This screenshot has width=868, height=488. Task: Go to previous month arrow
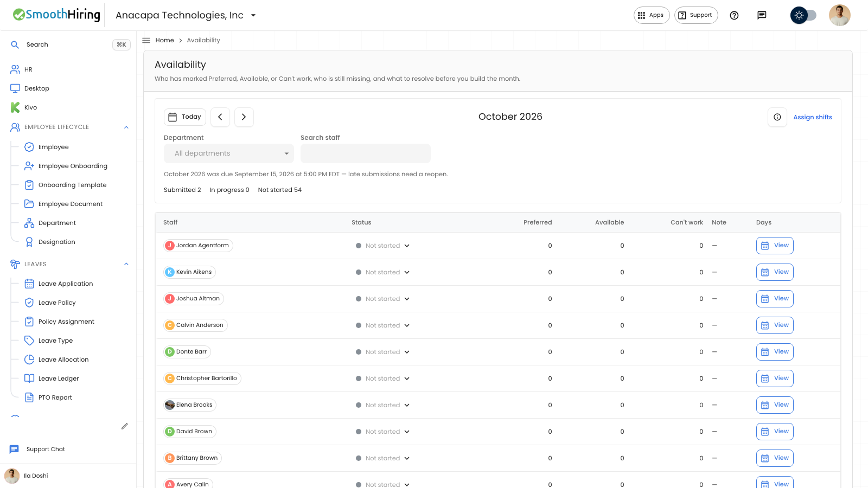pos(220,117)
